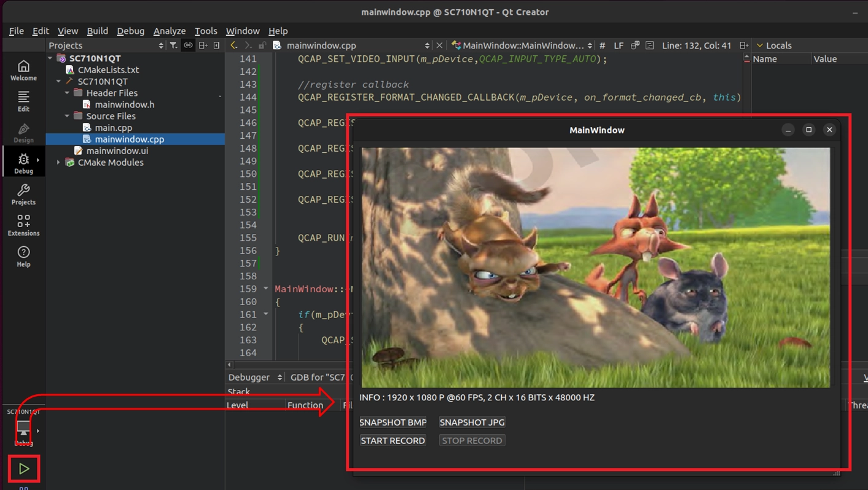868x490 pixels.
Task: Open the MainWindow::MainWindow symbol dropdown
Action: 522,45
